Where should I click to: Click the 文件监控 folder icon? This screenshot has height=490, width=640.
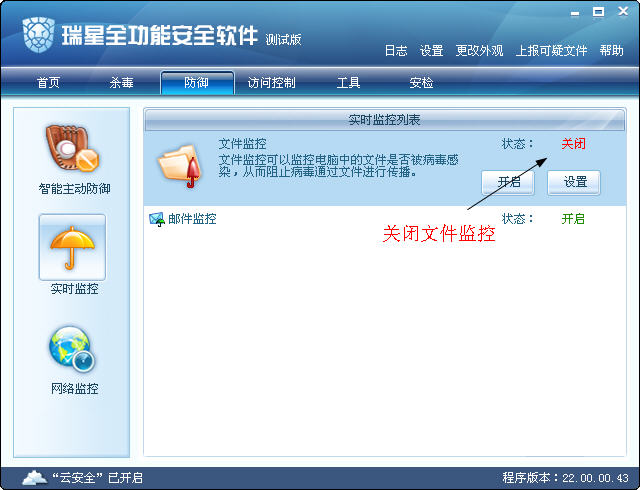click(180, 166)
